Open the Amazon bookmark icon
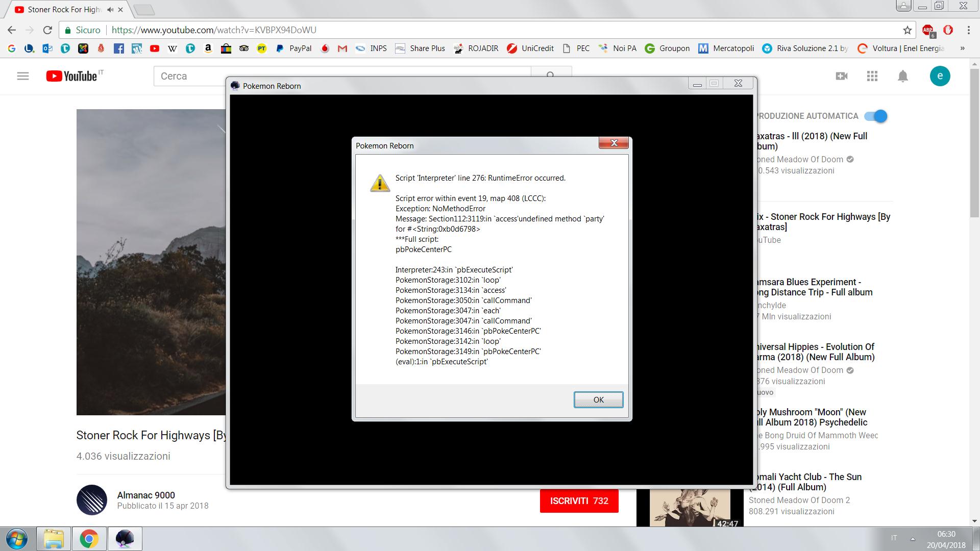The width and height of the screenshot is (980, 551). (x=208, y=48)
